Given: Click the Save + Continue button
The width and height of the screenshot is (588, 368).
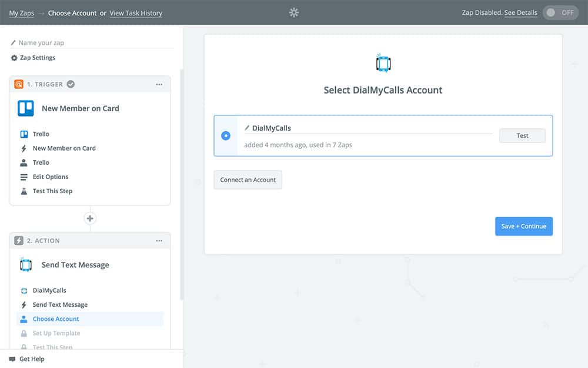Looking at the screenshot, I should click(x=523, y=226).
